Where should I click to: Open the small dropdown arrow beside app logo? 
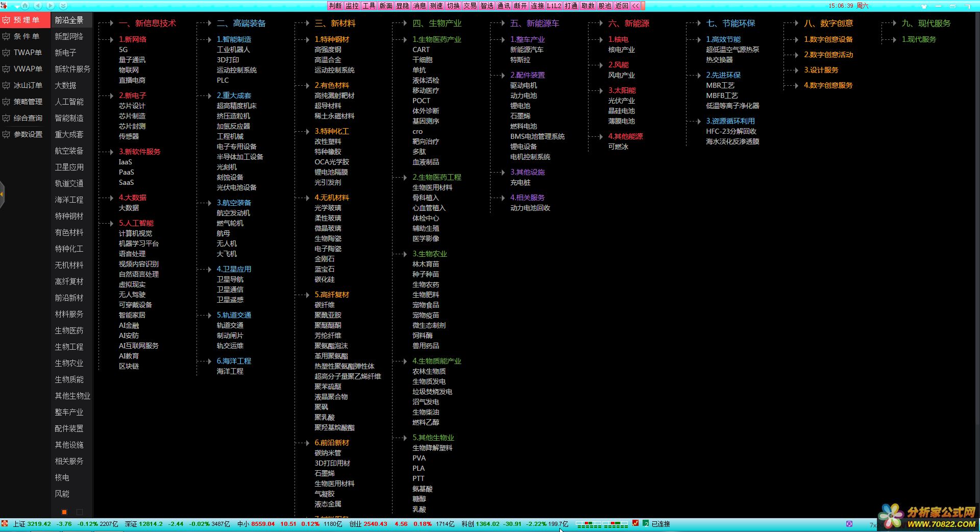[17, 7]
